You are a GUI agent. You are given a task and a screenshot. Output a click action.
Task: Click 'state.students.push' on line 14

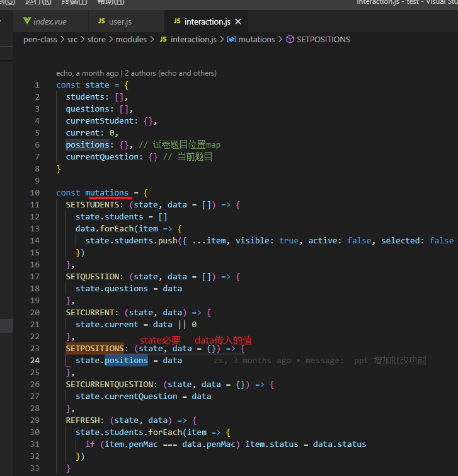pyautogui.click(x=131, y=241)
